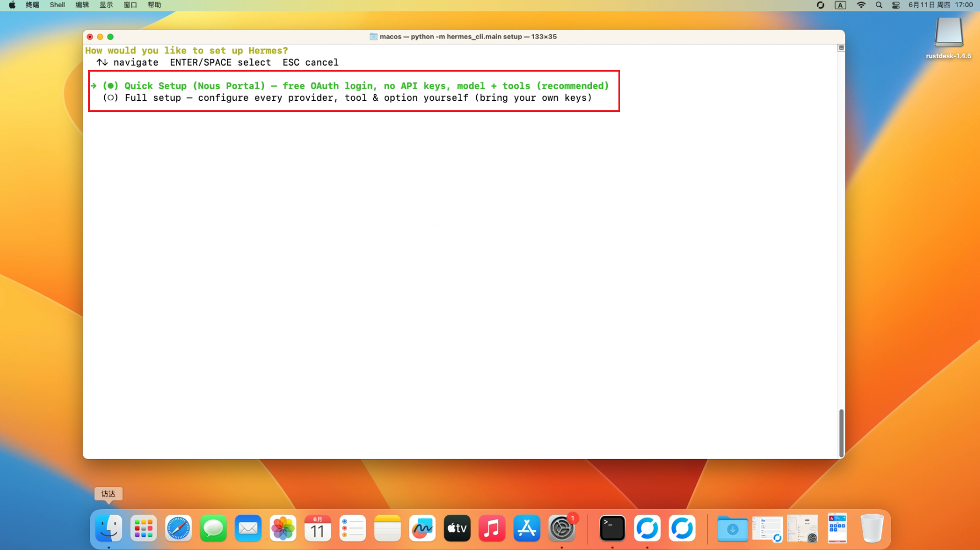Select the Quick Setup (Nous Portal) radio option
980x550 pixels.
pyautogui.click(x=350, y=86)
